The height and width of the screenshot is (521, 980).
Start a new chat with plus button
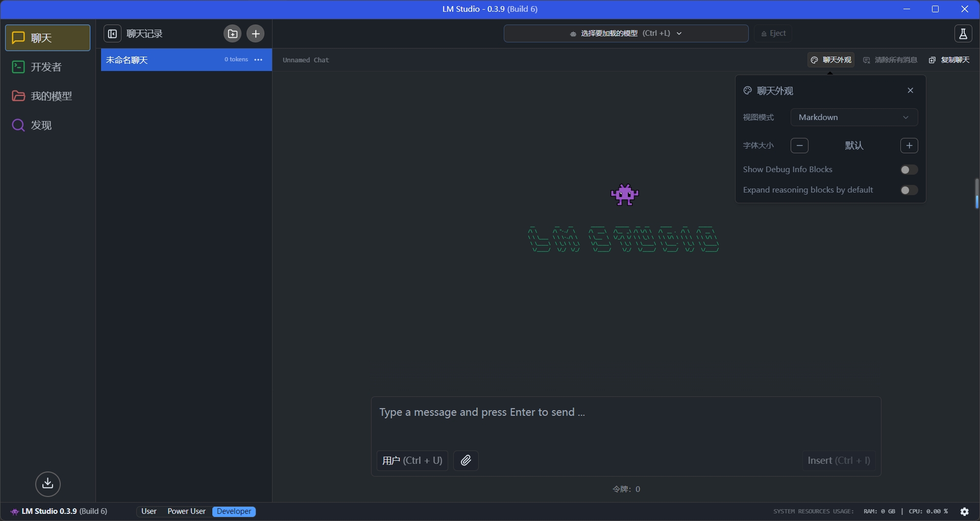tap(256, 34)
